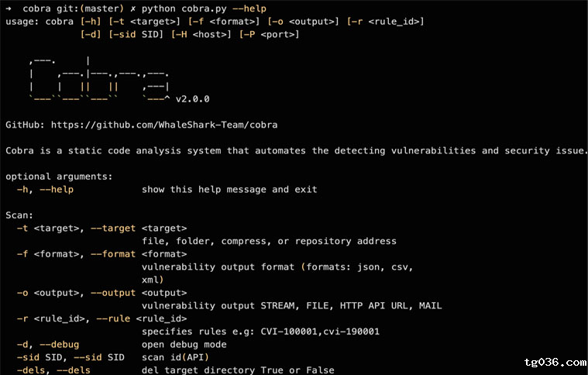Image resolution: width=588 pixels, height=375 pixels.
Task: Click the -d, --debug option
Action: (x=48, y=344)
